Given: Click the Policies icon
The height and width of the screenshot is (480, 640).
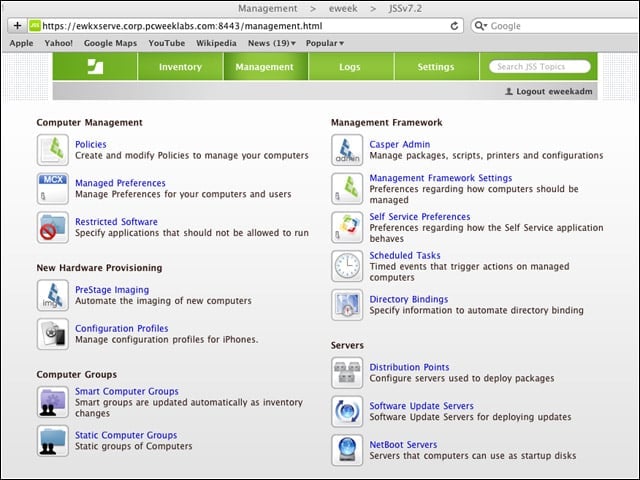Looking at the screenshot, I should click(x=53, y=150).
